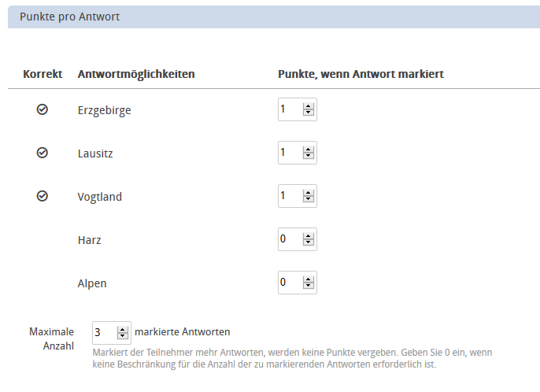Select the Alpen points input field
This screenshot has width=540, height=392.
[289, 282]
